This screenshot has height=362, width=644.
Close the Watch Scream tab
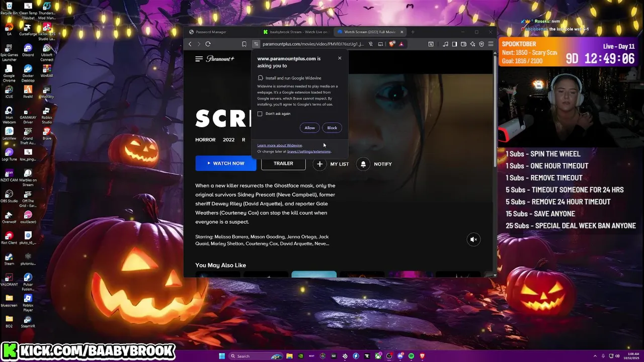(401, 32)
